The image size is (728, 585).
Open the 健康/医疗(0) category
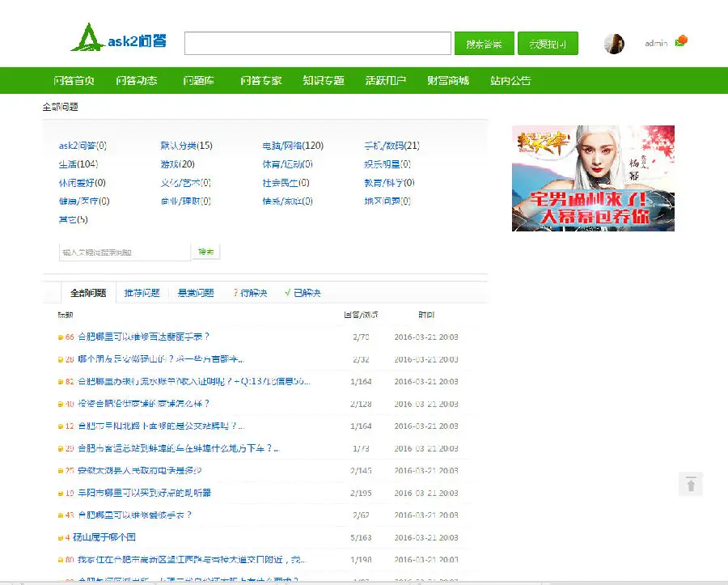tap(84, 201)
